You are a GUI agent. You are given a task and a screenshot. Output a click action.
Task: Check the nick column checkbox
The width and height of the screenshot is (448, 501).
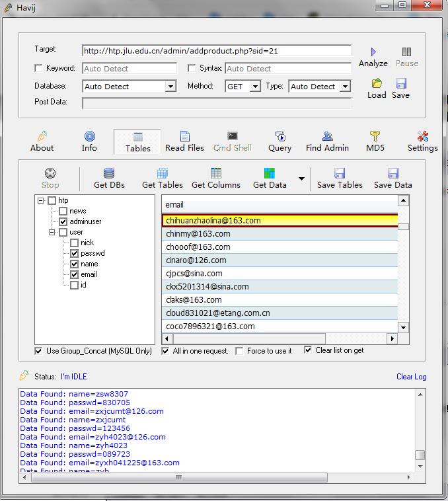pos(75,243)
